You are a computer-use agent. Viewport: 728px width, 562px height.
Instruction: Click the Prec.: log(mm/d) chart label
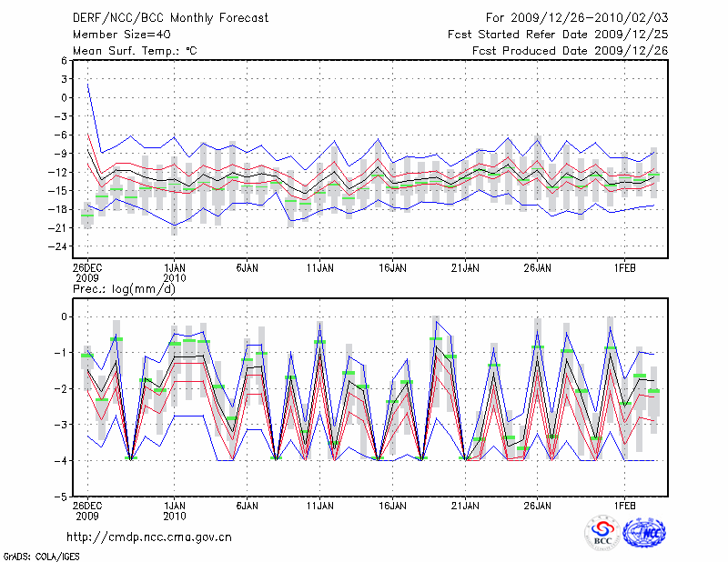(x=123, y=288)
